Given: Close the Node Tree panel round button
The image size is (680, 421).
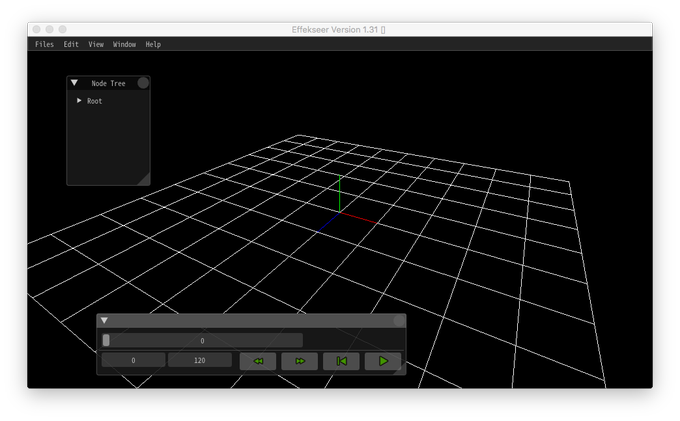Looking at the screenshot, I should (x=143, y=83).
